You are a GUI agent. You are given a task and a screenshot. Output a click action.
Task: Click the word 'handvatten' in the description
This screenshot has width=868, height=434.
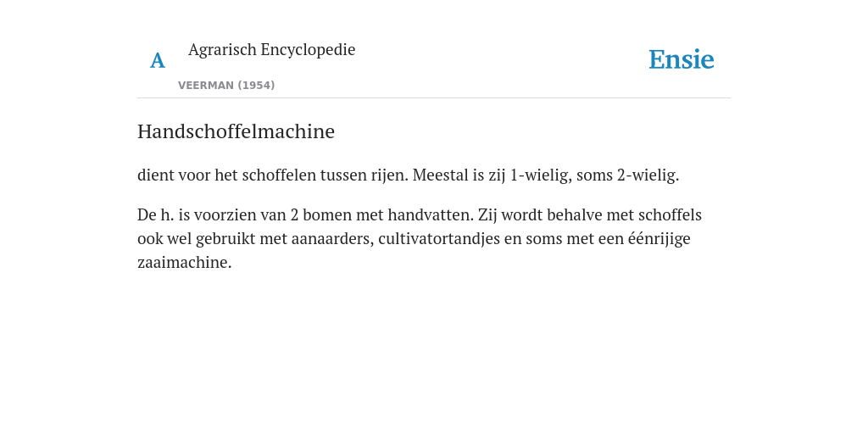coord(431,214)
